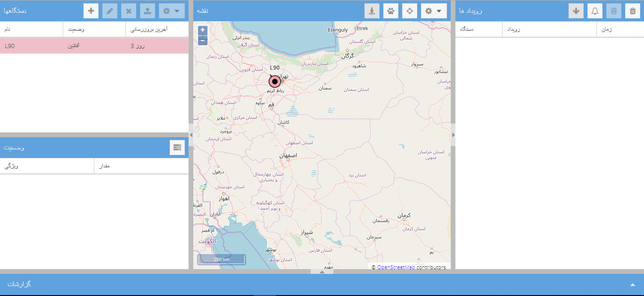The width and height of the screenshot is (644, 296).
Task: Open the devices panel gear settings menu
Action: click(x=172, y=11)
